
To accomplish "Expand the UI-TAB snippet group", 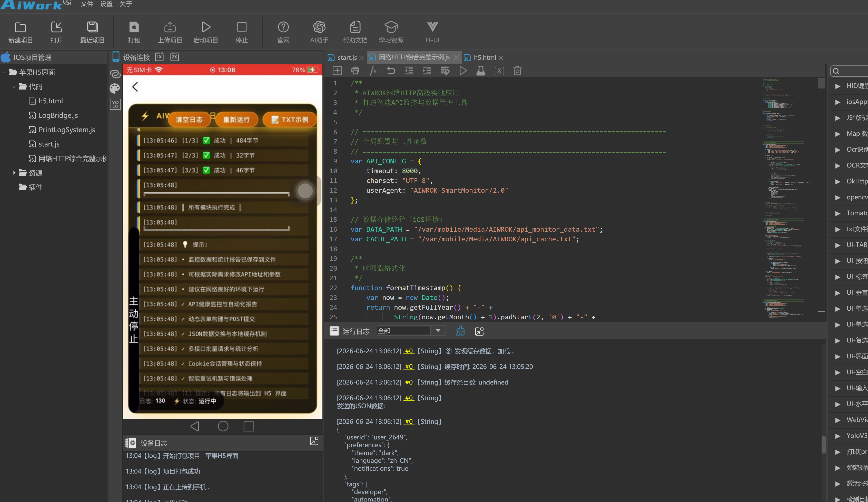I will click(838, 245).
